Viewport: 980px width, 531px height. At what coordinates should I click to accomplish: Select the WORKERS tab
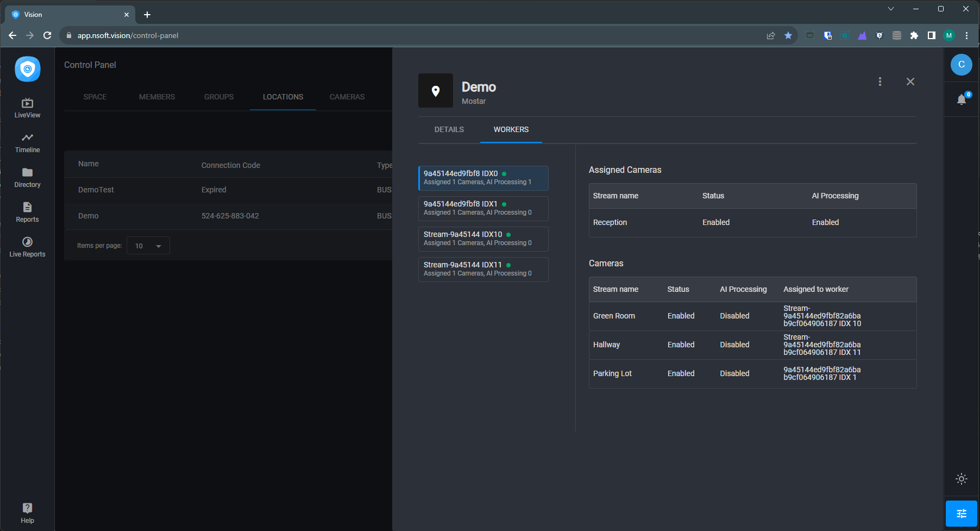coord(511,129)
